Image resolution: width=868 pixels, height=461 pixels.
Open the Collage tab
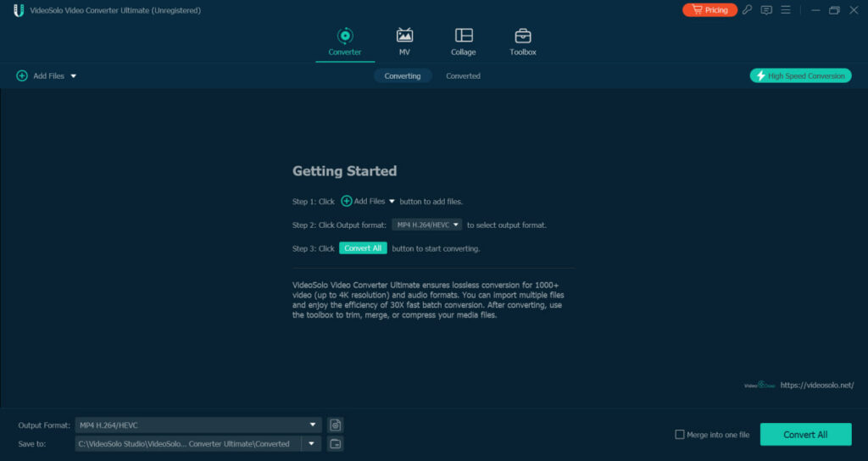pos(464,42)
